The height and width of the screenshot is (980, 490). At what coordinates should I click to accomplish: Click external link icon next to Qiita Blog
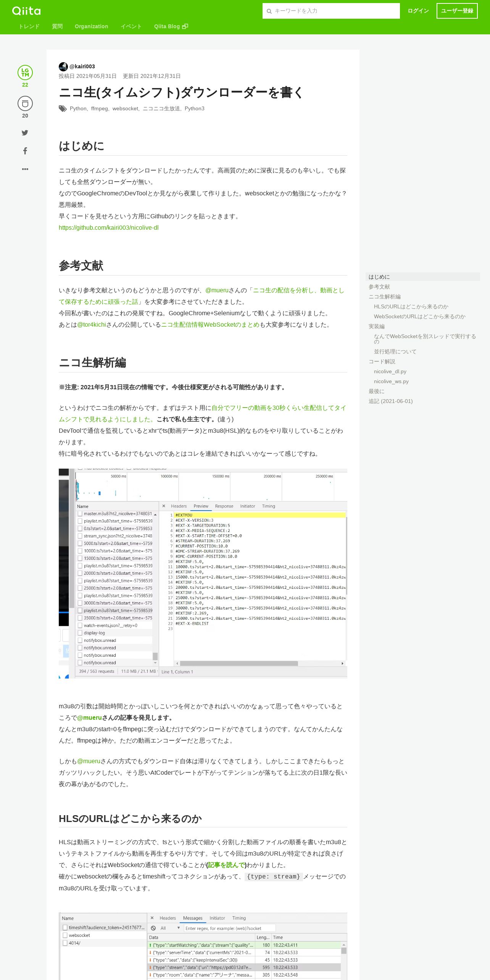[x=185, y=26]
